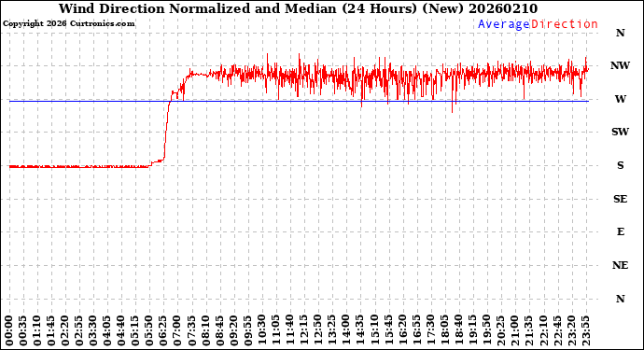This screenshot has width=644, height=350.
Task: Click the 23:55 time label
Action: (x=586, y=331)
